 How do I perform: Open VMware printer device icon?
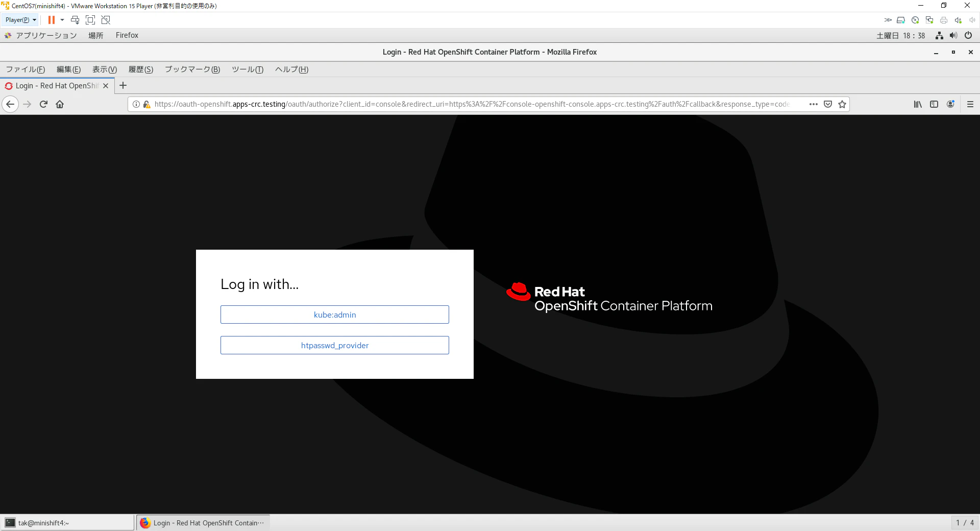(x=944, y=20)
